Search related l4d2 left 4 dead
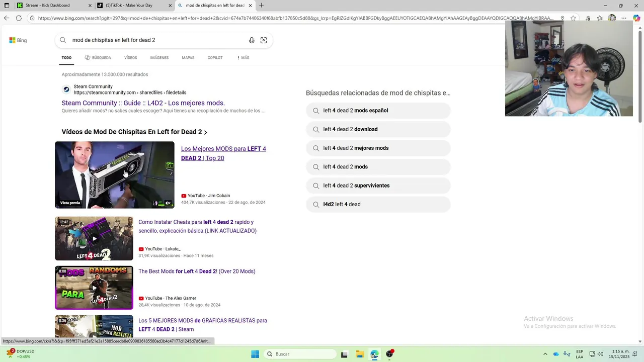644x362 pixels. tap(378, 205)
